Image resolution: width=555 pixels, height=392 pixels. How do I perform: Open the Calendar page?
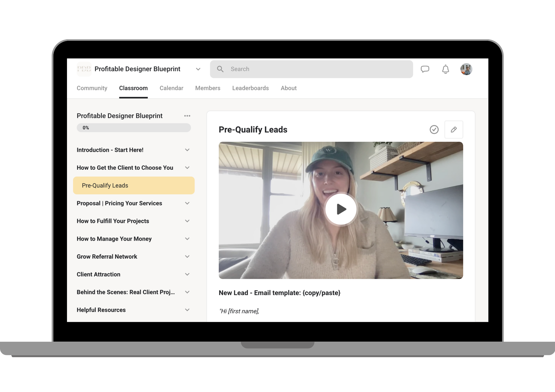[x=171, y=88]
